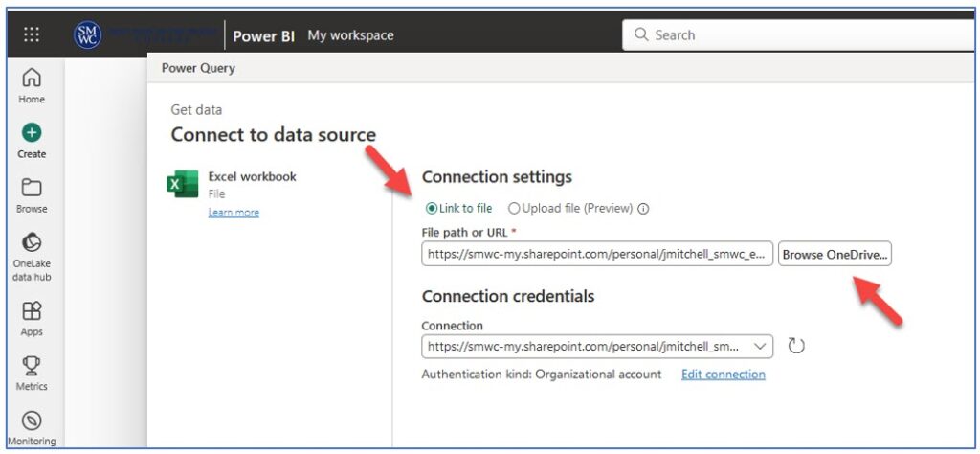Screen dimensions: 980x454
Task: Refresh the connection list
Action: [795, 346]
